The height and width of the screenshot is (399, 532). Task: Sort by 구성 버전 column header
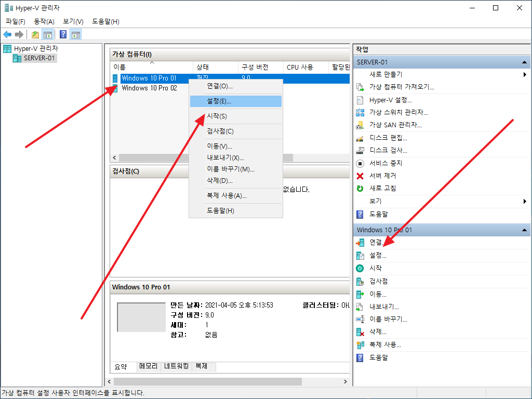[261, 67]
